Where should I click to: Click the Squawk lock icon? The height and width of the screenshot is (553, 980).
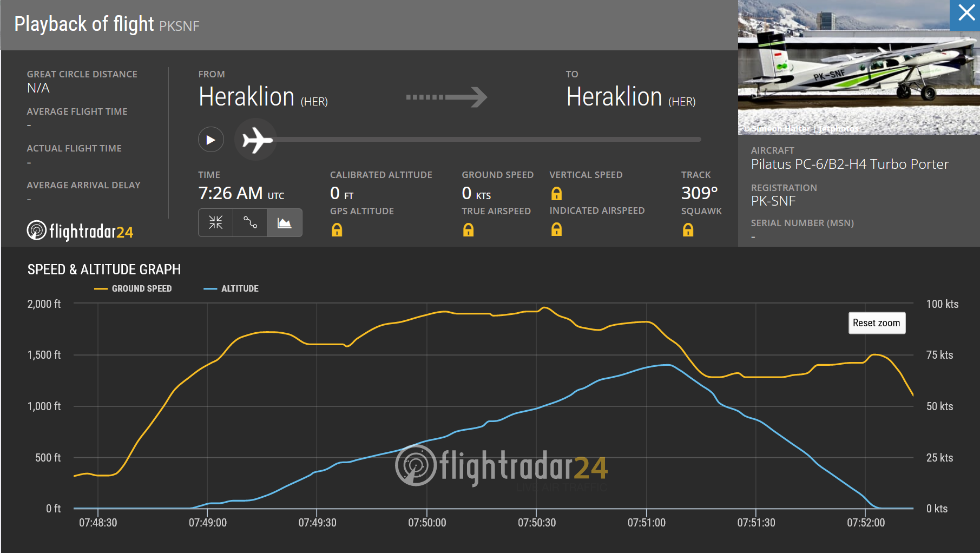(688, 230)
